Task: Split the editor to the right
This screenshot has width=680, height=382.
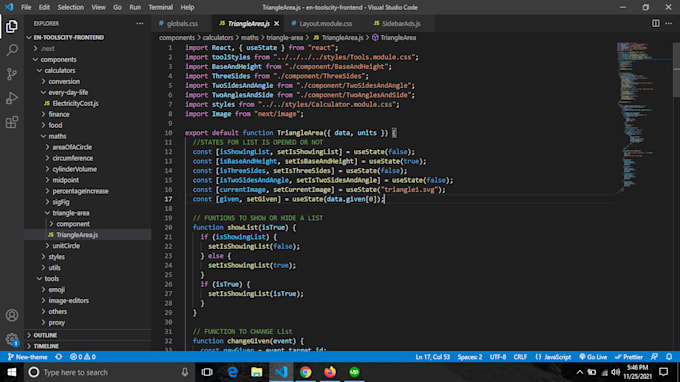Action: coord(656,23)
